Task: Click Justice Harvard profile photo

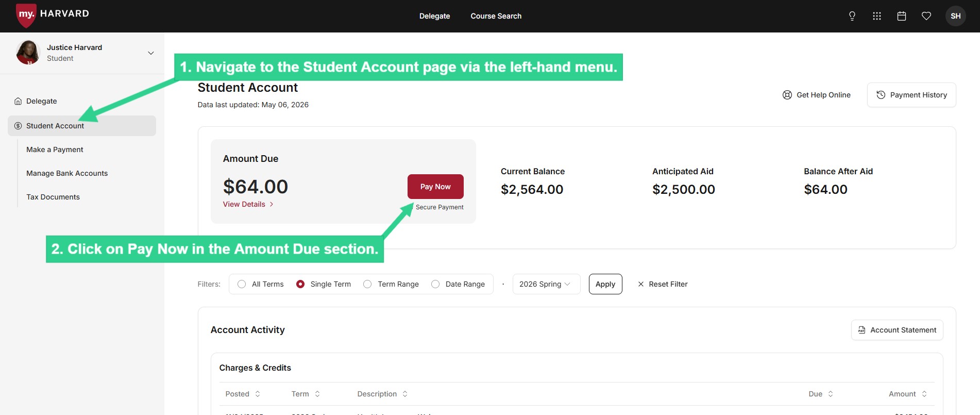Action: tap(28, 53)
